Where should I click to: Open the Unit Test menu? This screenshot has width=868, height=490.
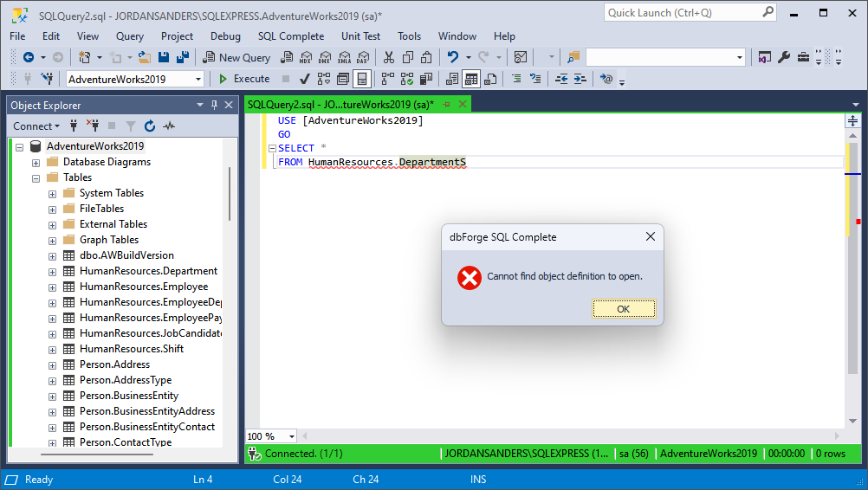pos(360,36)
